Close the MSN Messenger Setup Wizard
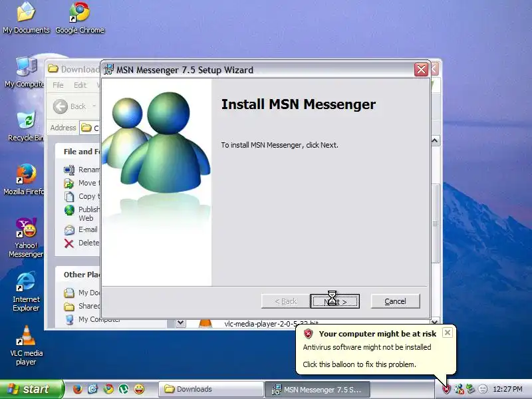The image size is (532, 399). [421, 70]
